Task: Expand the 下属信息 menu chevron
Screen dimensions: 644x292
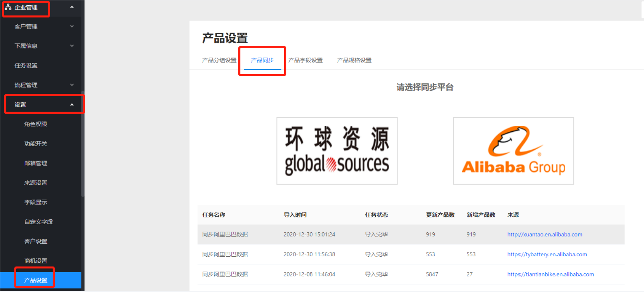Action: [x=72, y=46]
